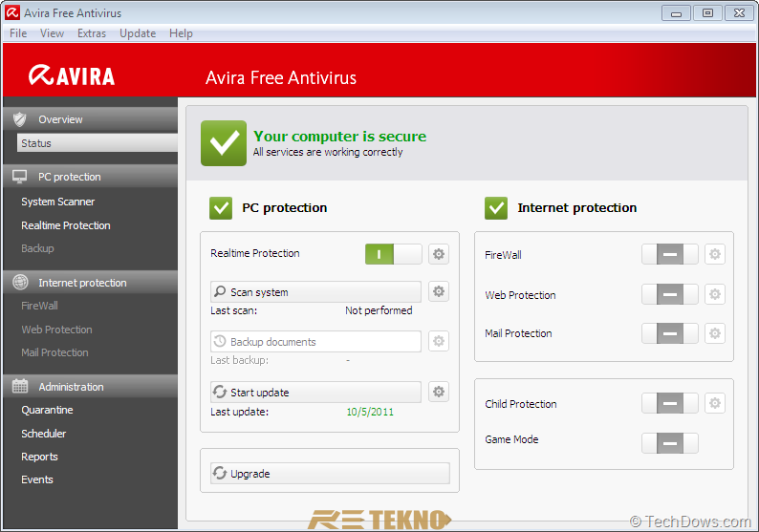Image resolution: width=759 pixels, height=532 pixels.
Task: Toggle the FireWall switch
Action: coord(670,254)
